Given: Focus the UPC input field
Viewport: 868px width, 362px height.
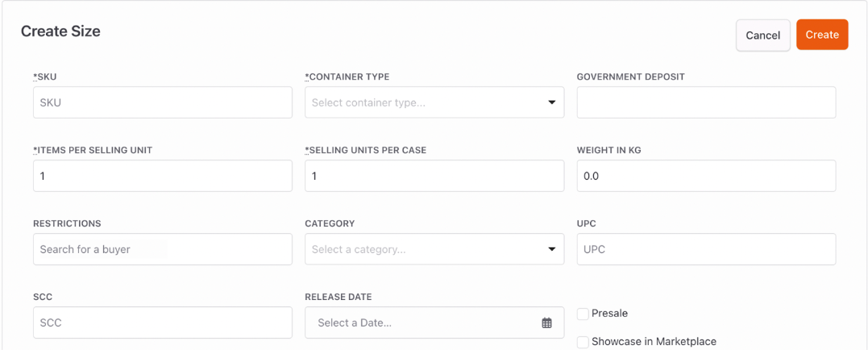Looking at the screenshot, I should tap(706, 249).
